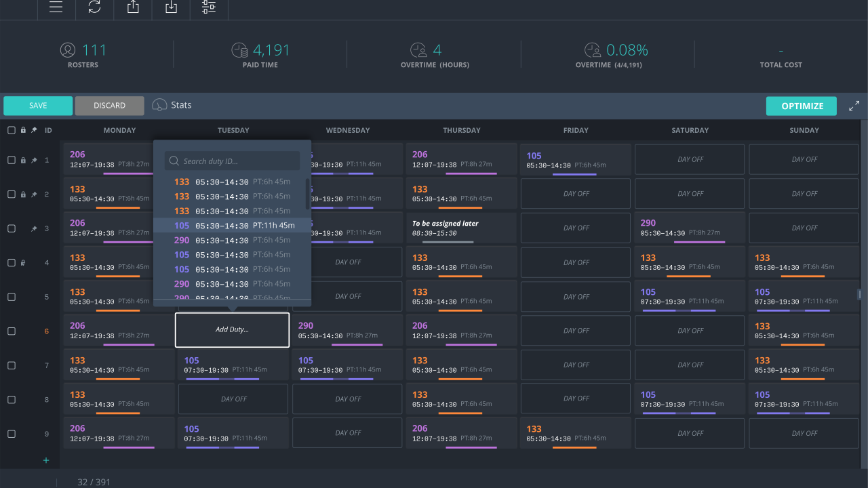Check the checkbox for row 6
Viewport: 868px width, 488px height.
pos(11,331)
